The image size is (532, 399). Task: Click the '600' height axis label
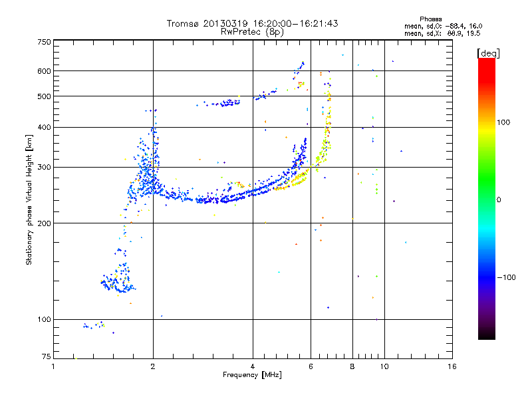click(x=44, y=71)
